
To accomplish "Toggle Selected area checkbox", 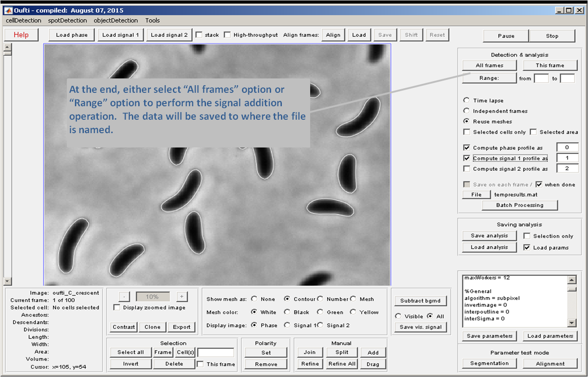I will tap(533, 132).
